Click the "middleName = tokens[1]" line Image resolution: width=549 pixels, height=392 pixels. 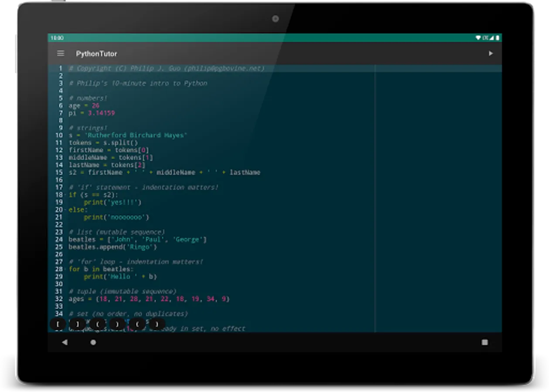[x=111, y=157]
